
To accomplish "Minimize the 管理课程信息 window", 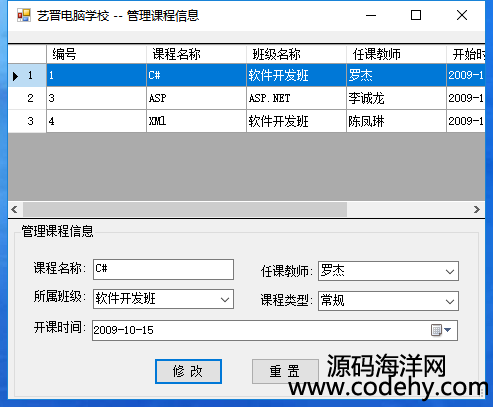I will 371,15.
